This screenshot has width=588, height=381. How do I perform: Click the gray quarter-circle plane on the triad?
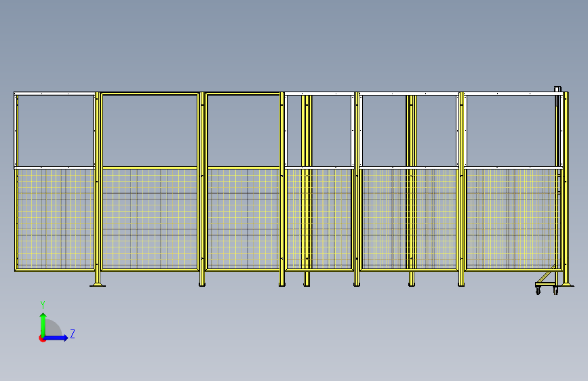pyautogui.click(x=54, y=327)
